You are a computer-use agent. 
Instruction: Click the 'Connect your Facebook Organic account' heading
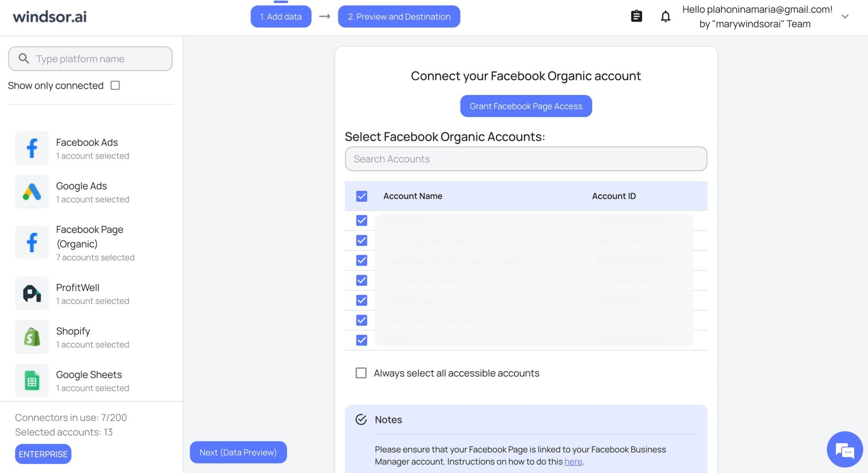[526, 76]
